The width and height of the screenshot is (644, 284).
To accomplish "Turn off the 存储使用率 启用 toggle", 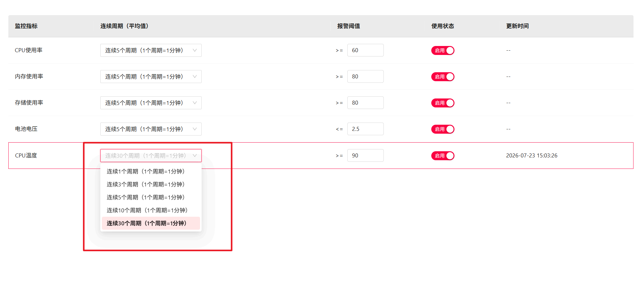I will [443, 103].
